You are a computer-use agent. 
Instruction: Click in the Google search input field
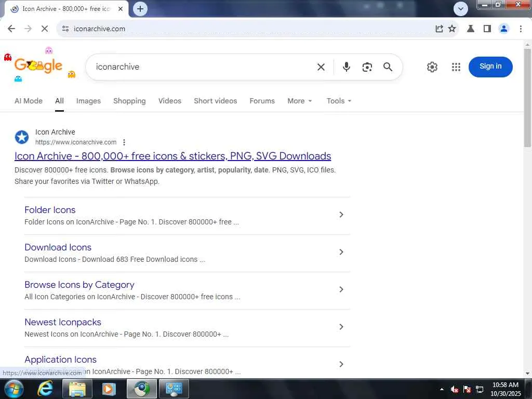pos(202,67)
